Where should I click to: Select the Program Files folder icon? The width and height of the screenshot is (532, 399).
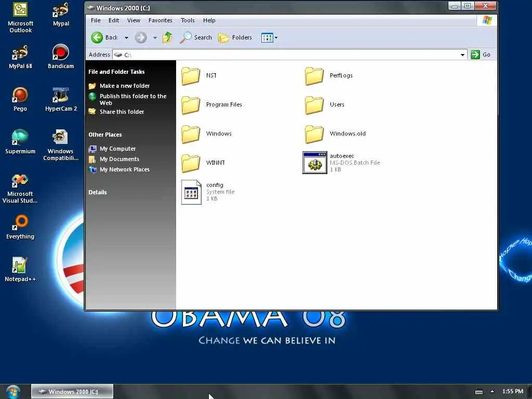click(x=191, y=105)
